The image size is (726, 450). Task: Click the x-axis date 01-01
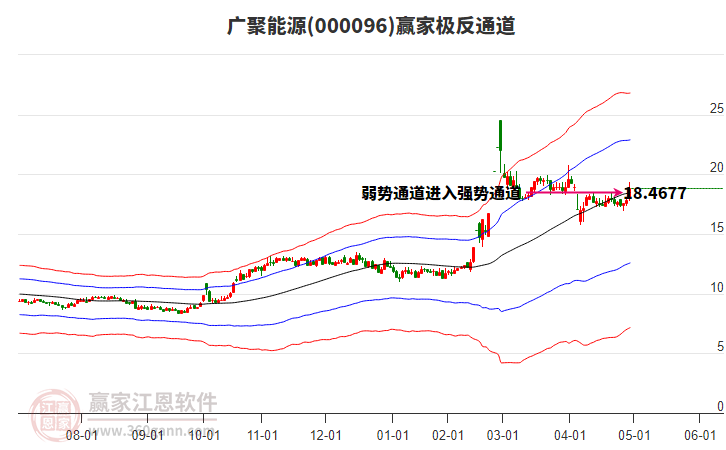coord(392,435)
